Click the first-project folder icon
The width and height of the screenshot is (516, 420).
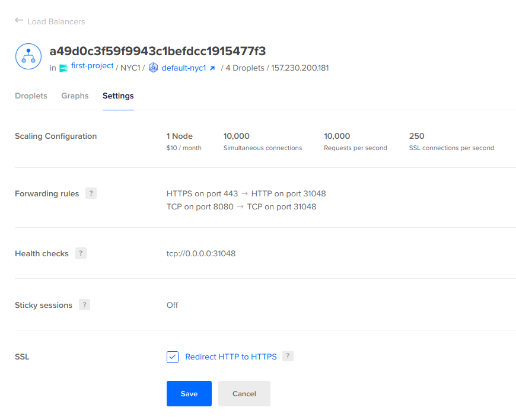tap(63, 68)
